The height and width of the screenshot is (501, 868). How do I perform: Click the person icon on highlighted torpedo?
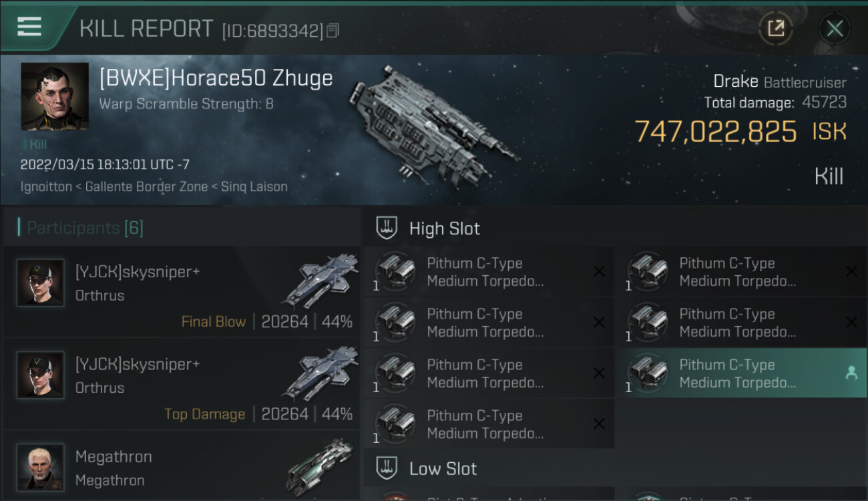851,373
